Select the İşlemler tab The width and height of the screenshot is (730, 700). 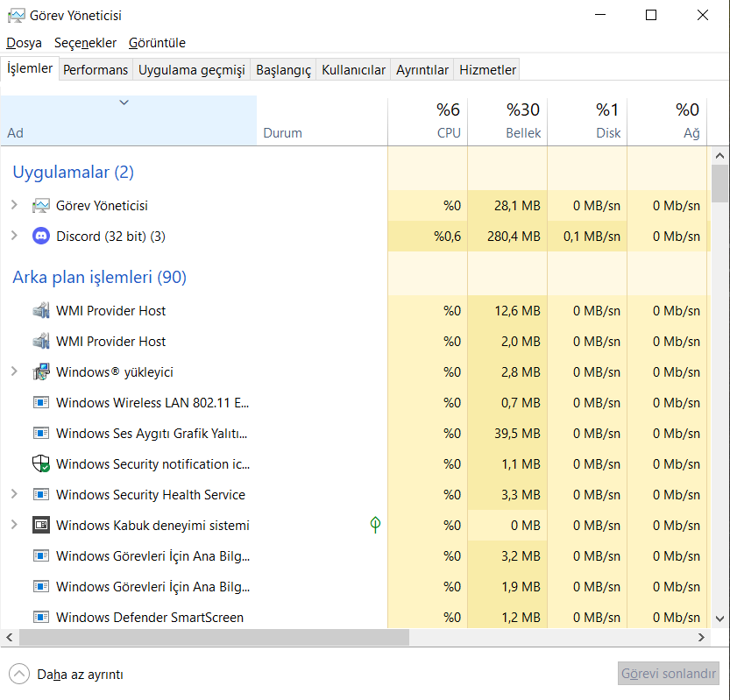(x=30, y=68)
